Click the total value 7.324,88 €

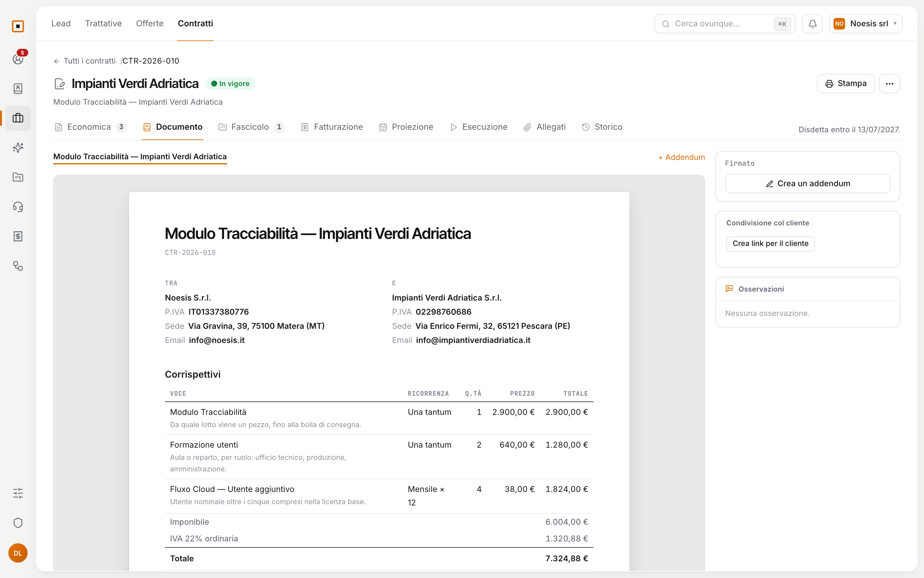coord(567,558)
